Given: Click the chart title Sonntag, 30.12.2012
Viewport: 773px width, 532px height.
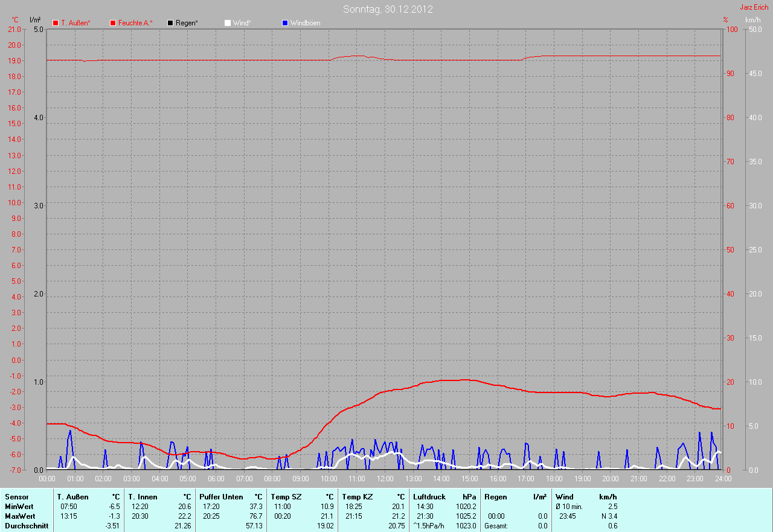Looking at the screenshot, I should [388, 9].
